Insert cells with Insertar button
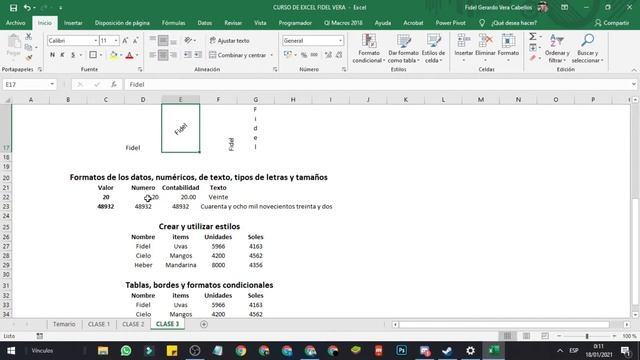The image size is (640, 360). tap(464, 48)
